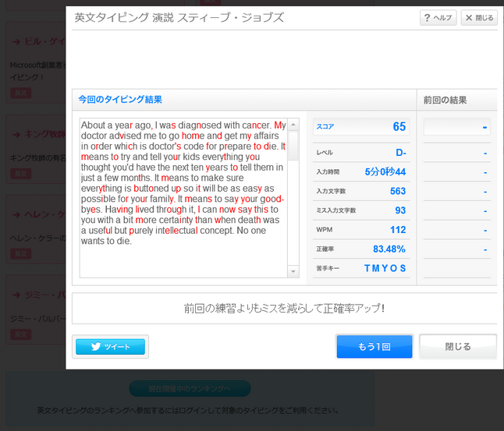Click the 正確率 label

pyautogui.click(x=325, y=249)
